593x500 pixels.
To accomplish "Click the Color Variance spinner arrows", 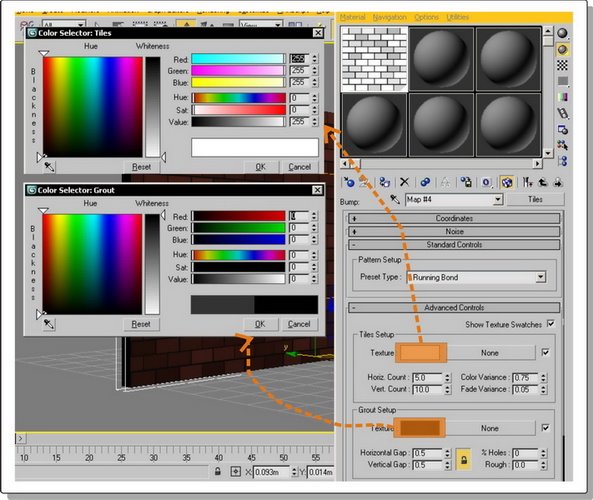I will click(x=543, y=377).
